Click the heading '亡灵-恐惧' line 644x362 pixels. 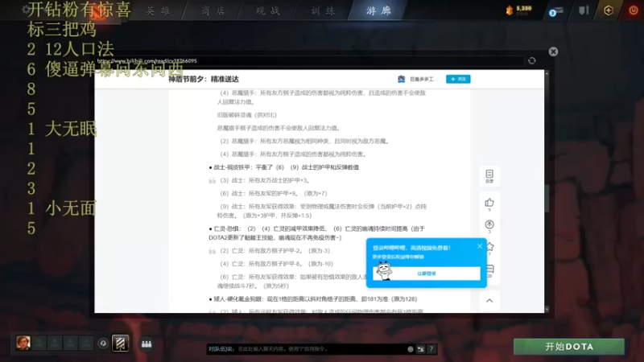point(316,232)
